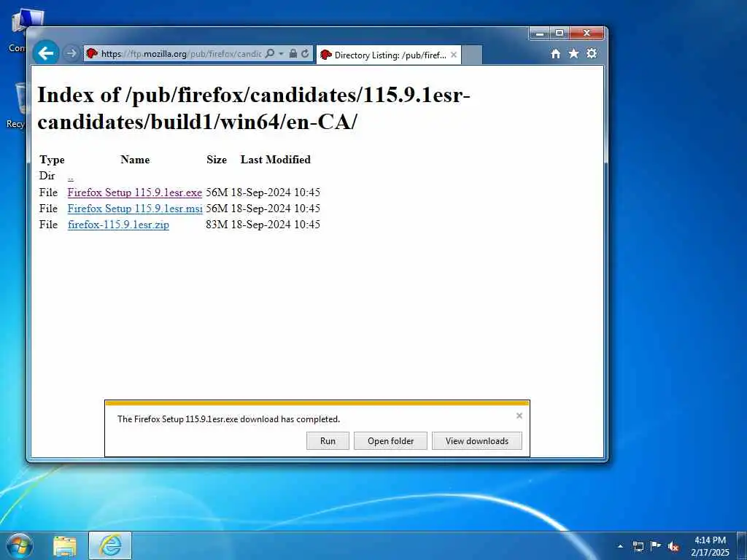Click Run in the download bar
Screen dimensions: 747x560
328,441
